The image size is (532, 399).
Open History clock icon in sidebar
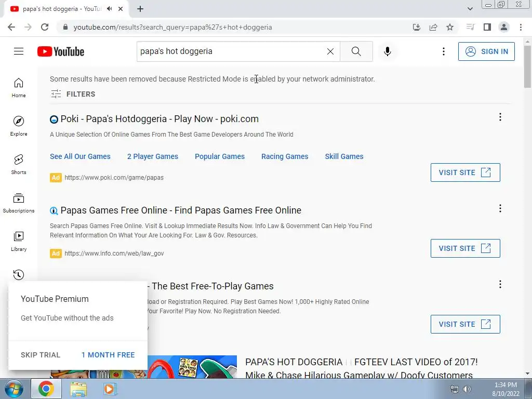point(19,274)
